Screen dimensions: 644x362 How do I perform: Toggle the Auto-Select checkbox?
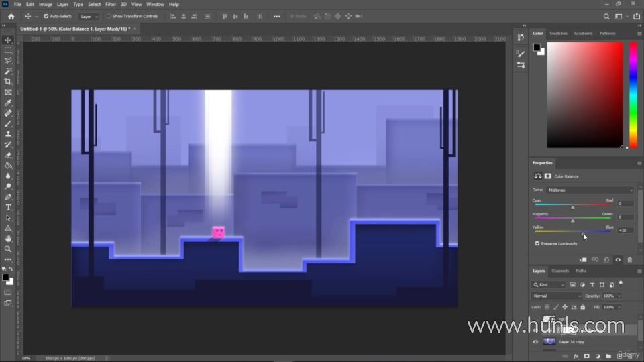tap(46, 16)
